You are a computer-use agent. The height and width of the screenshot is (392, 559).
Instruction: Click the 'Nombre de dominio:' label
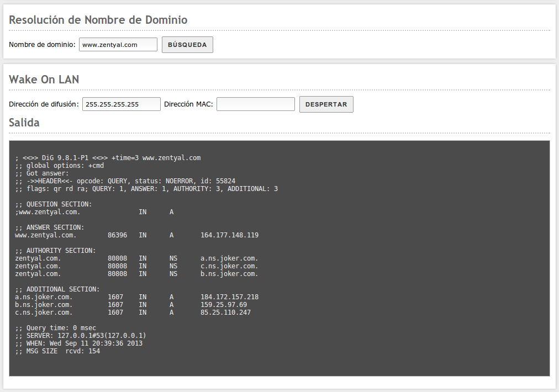42,45
